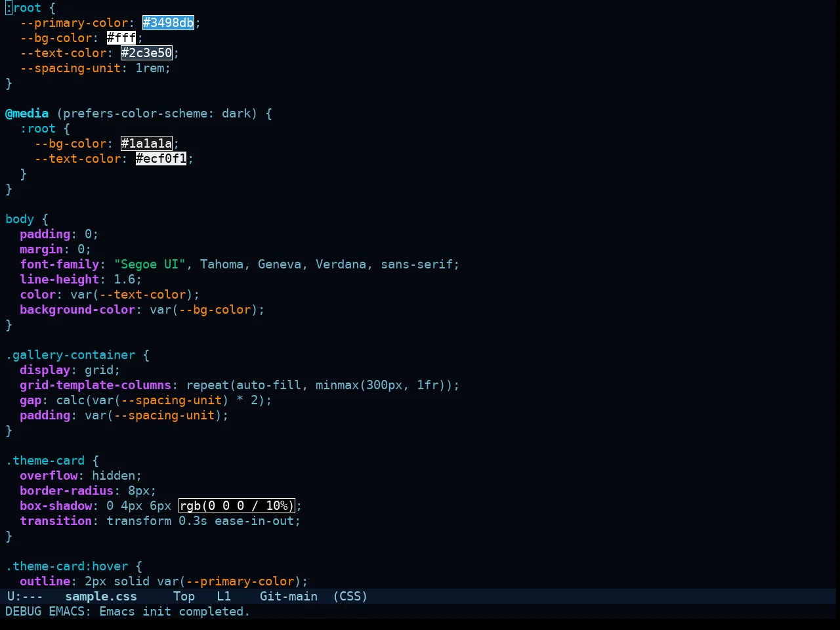Click prefers-color-scheme: dark media query
This screenshot has width=840, height=630.
157,114
